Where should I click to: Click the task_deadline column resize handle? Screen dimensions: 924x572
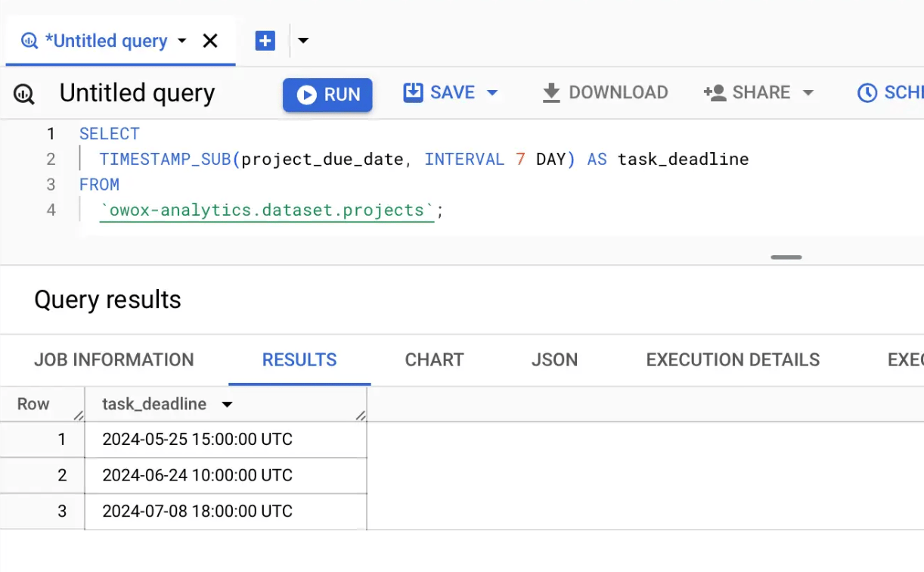(x=361, y=415)
